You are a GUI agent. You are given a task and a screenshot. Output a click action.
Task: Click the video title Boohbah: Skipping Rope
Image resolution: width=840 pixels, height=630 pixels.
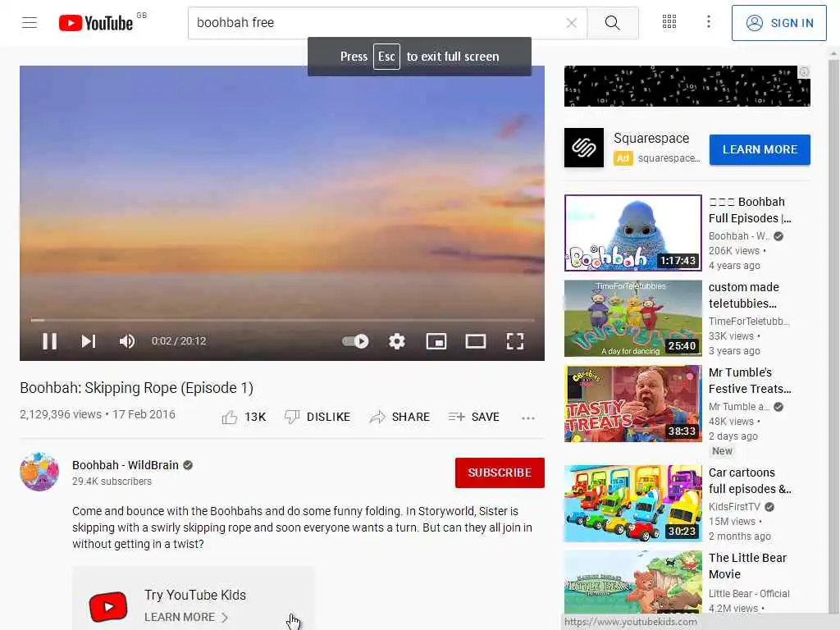[x=137, y=388]
